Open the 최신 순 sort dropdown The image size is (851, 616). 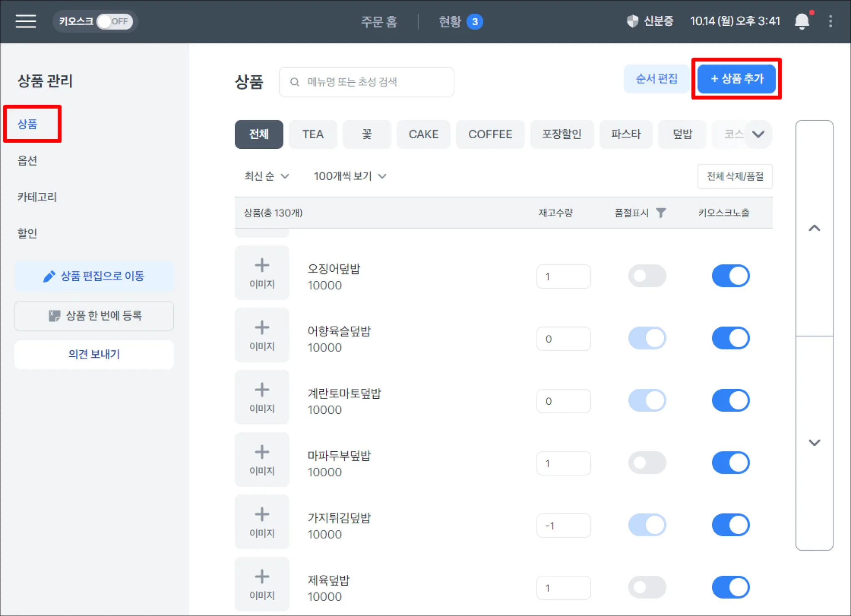click(x=266, y=176)
